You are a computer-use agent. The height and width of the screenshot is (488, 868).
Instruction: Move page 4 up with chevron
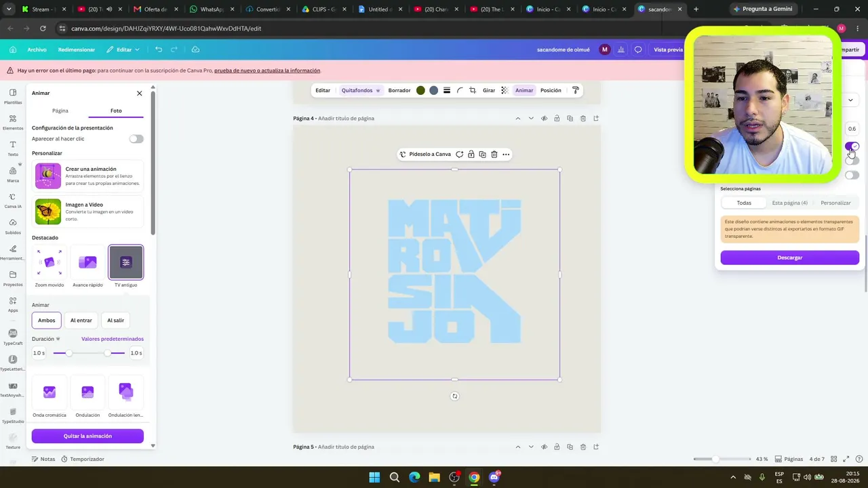(x=518, y=119)
